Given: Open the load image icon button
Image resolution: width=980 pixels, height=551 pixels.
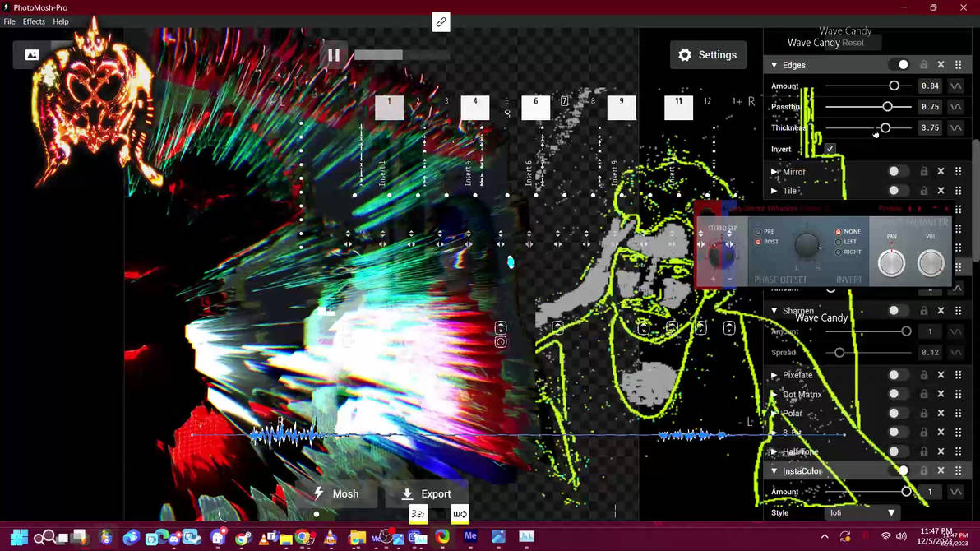Looking at the screenshot, I should (32, 55).
